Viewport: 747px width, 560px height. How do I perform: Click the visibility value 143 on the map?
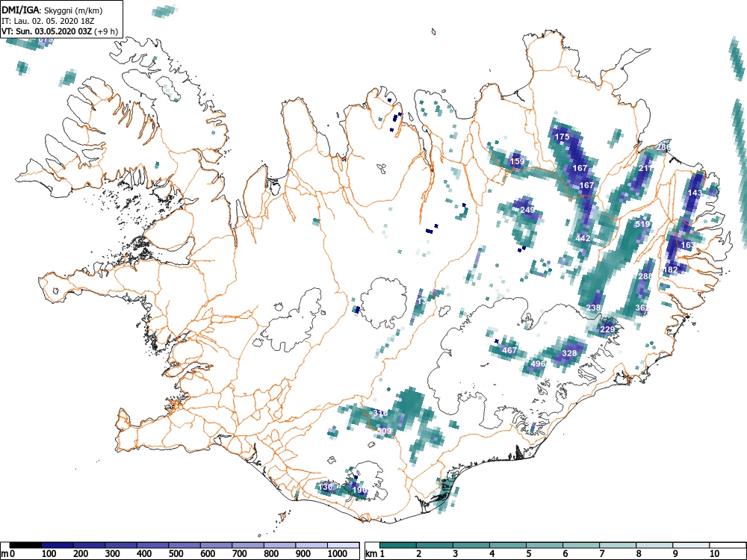point(695,193)
